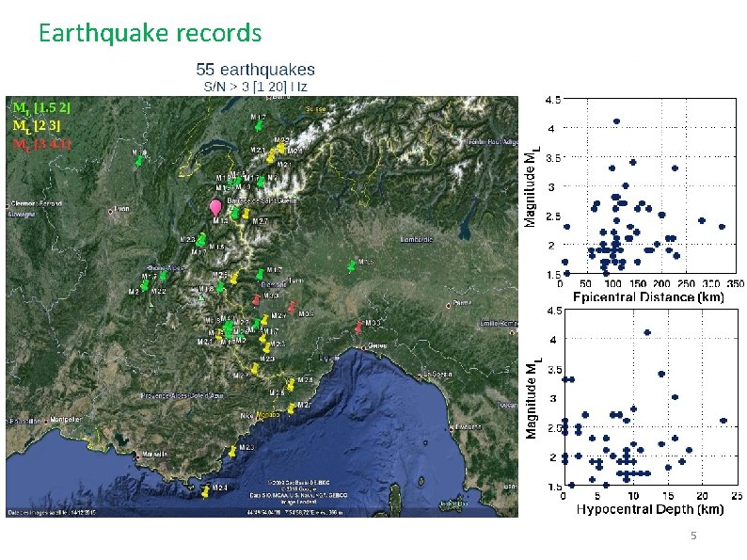Click the 'Rhône-Alpes' region label
Screen dimensions: 747x560
[x=166, y=268]
